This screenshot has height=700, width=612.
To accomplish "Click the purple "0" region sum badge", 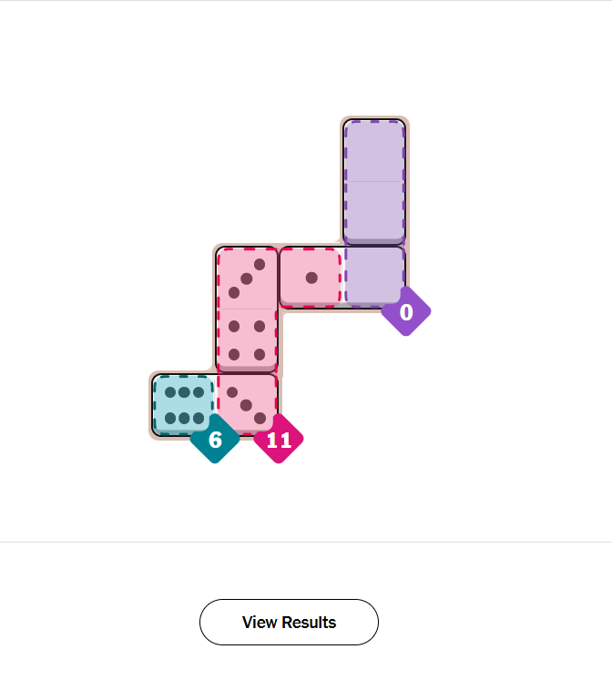I will pyautogui.click(x=406, y=312).
